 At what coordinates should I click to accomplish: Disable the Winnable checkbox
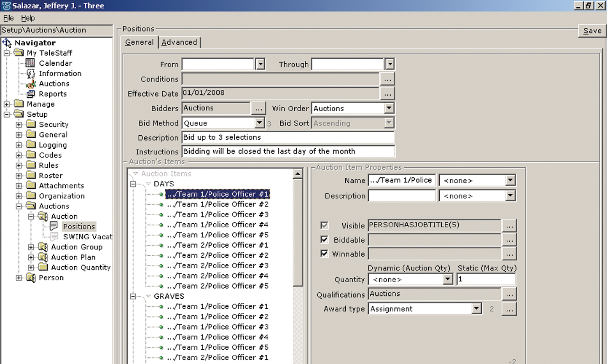click(x=324, y=254)
